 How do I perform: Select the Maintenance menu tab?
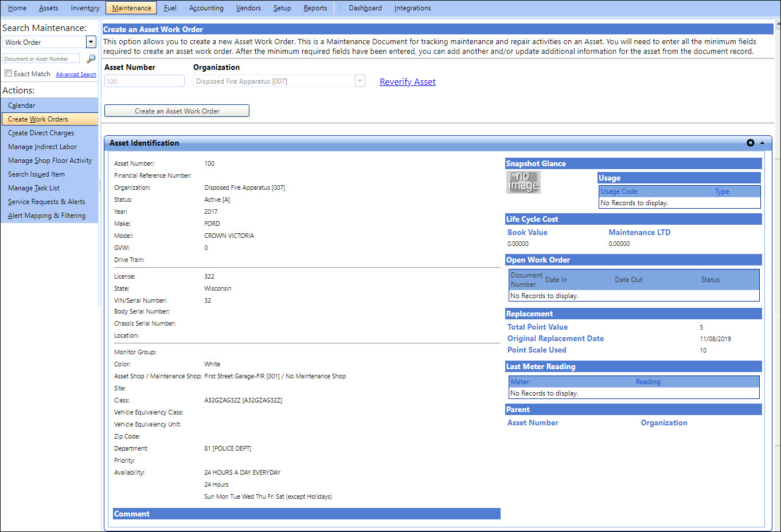131,8
